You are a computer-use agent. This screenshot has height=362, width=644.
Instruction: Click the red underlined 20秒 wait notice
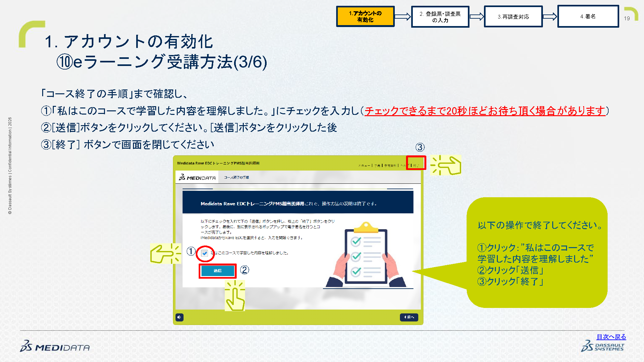tap(485, 111)
